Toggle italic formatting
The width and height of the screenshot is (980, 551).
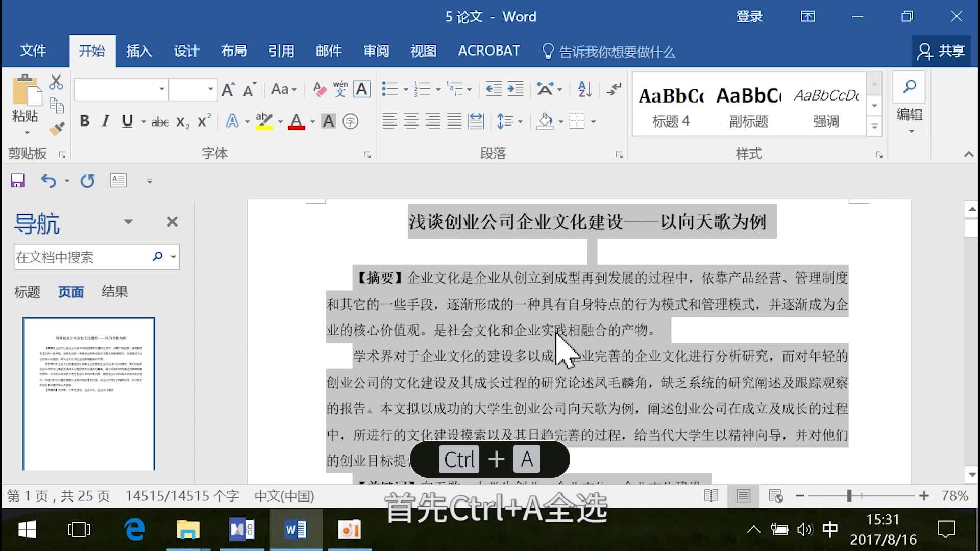pyautogui.click(x=106, y=121)
